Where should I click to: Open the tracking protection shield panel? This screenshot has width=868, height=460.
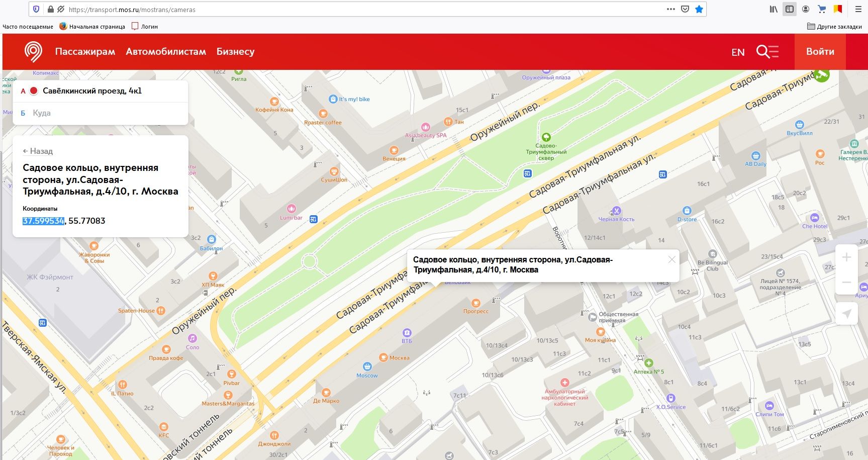tap(36, 9)
